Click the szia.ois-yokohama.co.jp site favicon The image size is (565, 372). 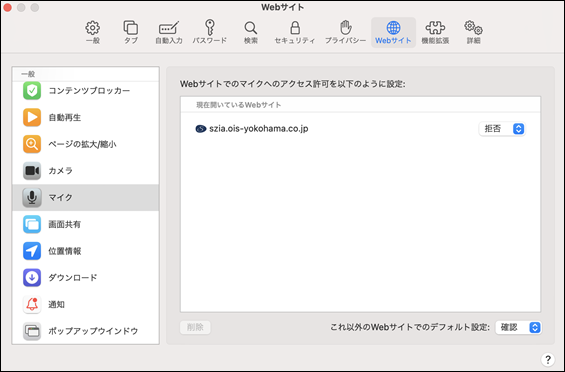(x=201, y=129)
